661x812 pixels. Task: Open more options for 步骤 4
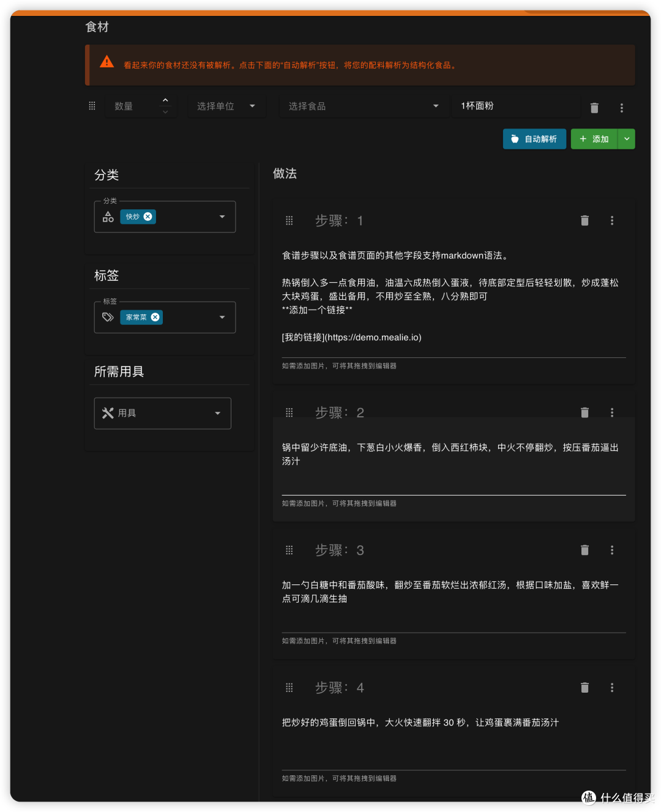click(x=612, y=688)
